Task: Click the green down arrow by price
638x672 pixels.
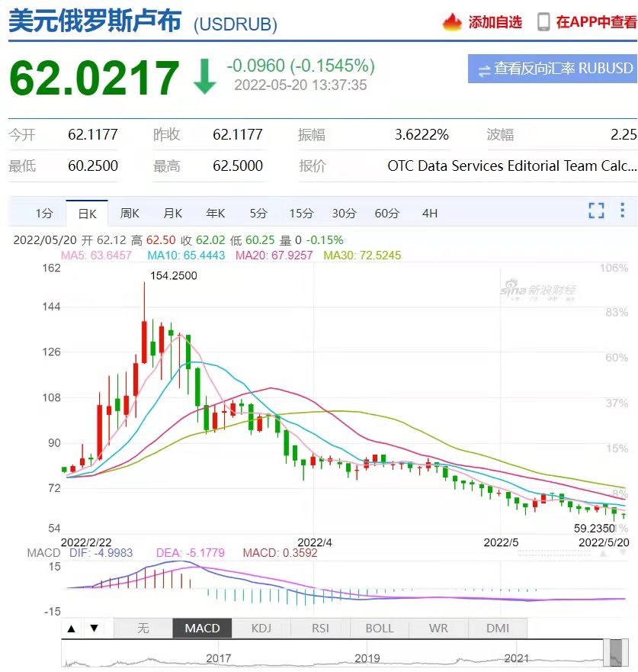Action: [204, 76]
